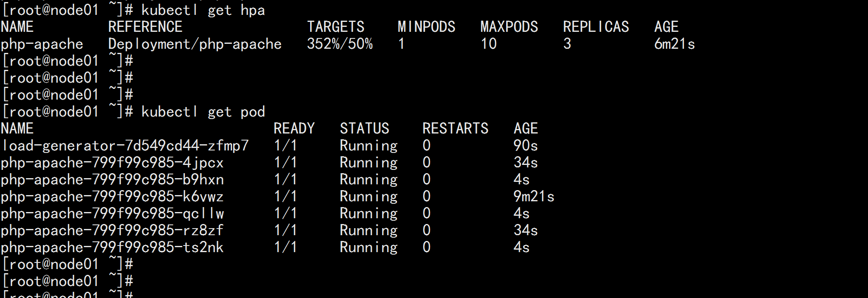The height and width of the screenshot is (298, 868).
Task: Select the age '4s' of b9hxn pod
Action: [x=521, y=179]
